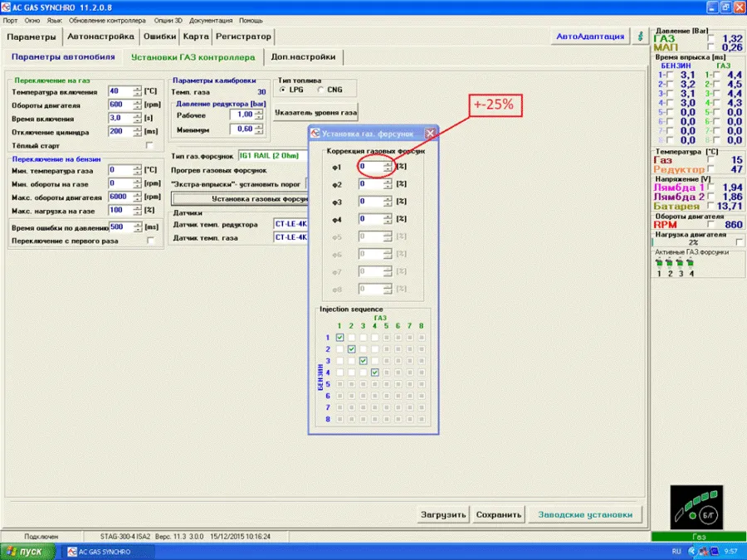This screenshot has height=560, width=747.
Task: Click the Время ошибки по давлению input field
Action: click(x=121, y=227)
